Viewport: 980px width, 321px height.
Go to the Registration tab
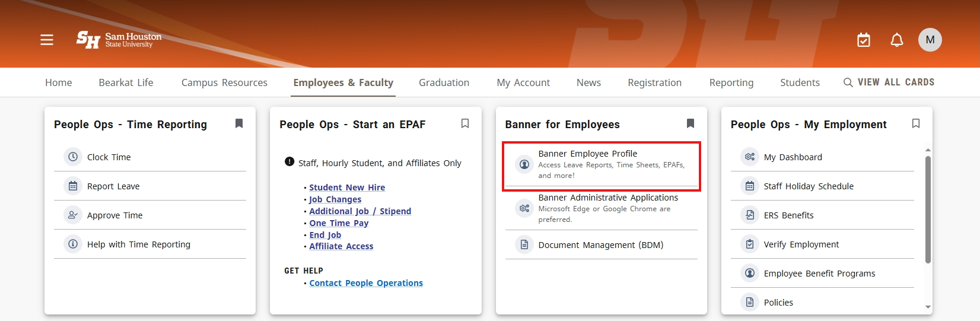pos(655,82)
